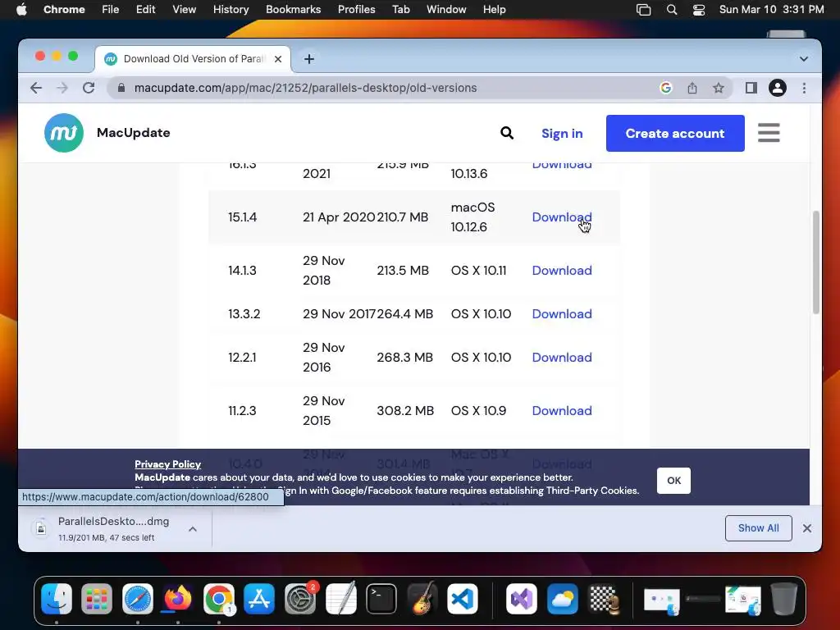Go back with the browser back arrow
This screenshot has width=840, height=630.
tap(36, 88)
